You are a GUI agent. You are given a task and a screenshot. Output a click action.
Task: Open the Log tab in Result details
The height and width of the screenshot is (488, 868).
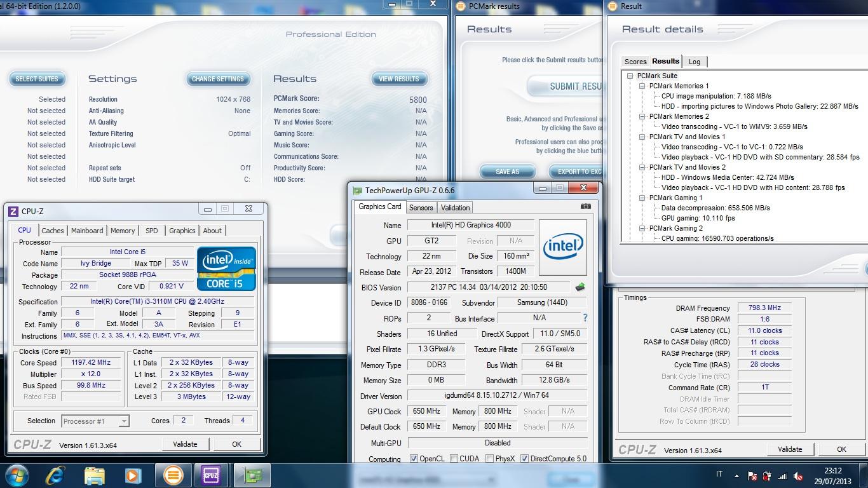(695, 62)
